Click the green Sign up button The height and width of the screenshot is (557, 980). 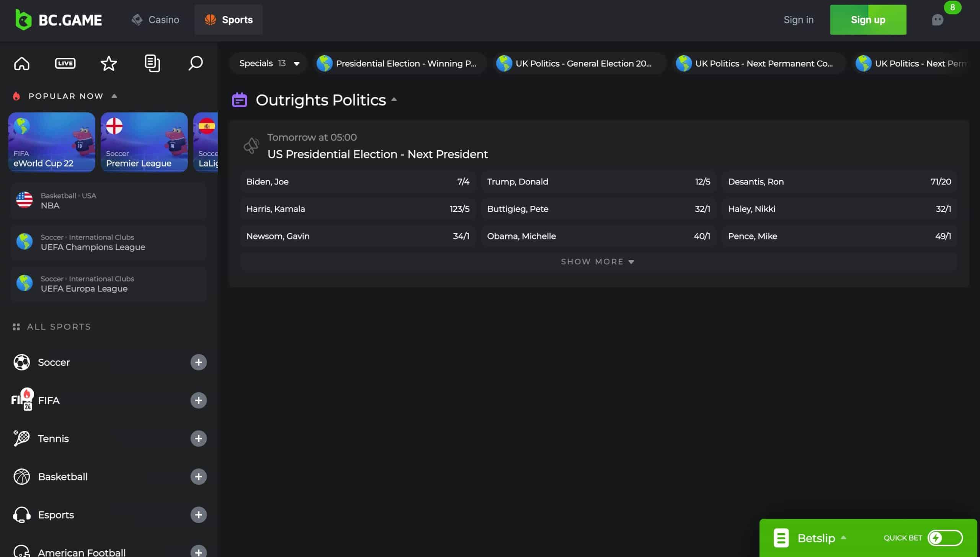point(868,20)
